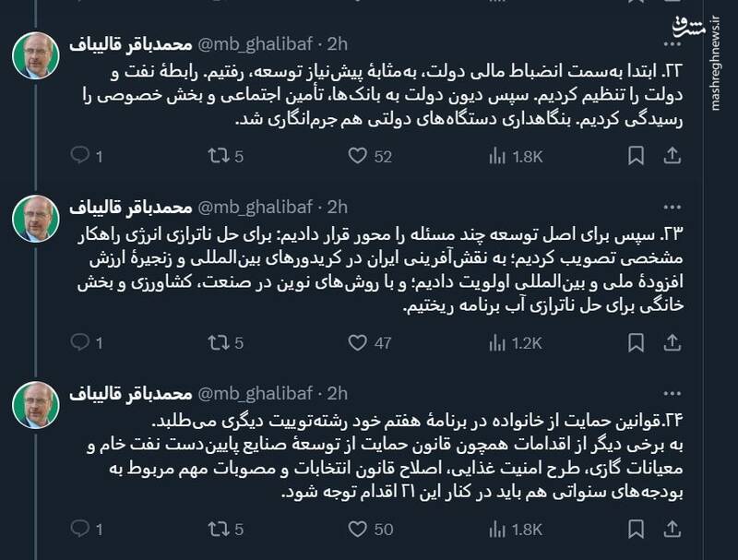Retweet the tweet about energy imbalance
This screenshot has width=738, height=560.
click(217, 343)
